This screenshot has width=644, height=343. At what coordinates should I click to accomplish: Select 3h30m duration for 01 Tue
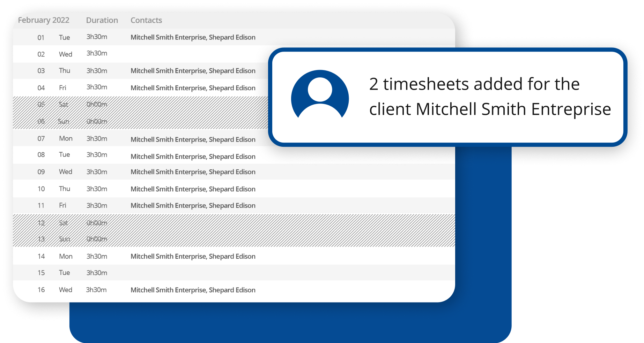point(97,37)
